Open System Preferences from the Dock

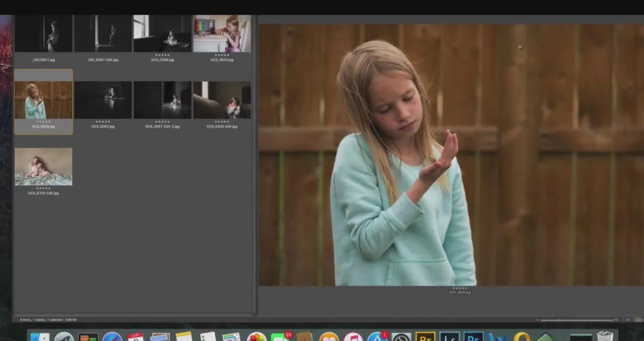click(401, 336)
